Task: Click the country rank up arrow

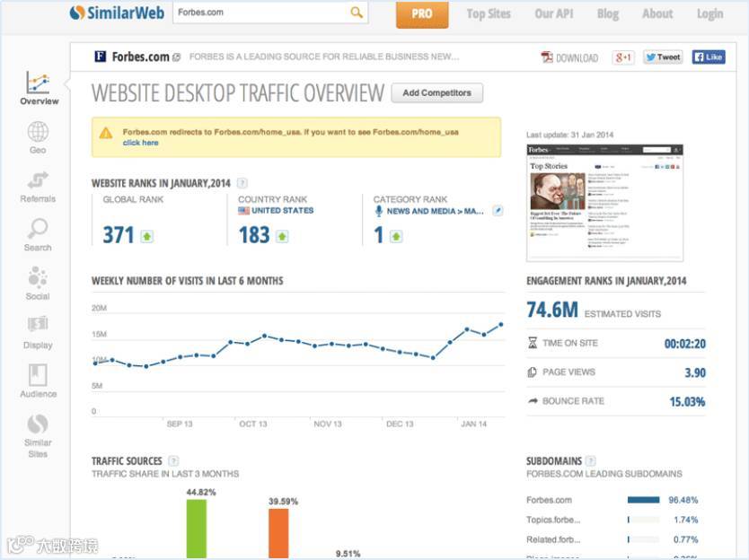Action: (x=282, y=236)
